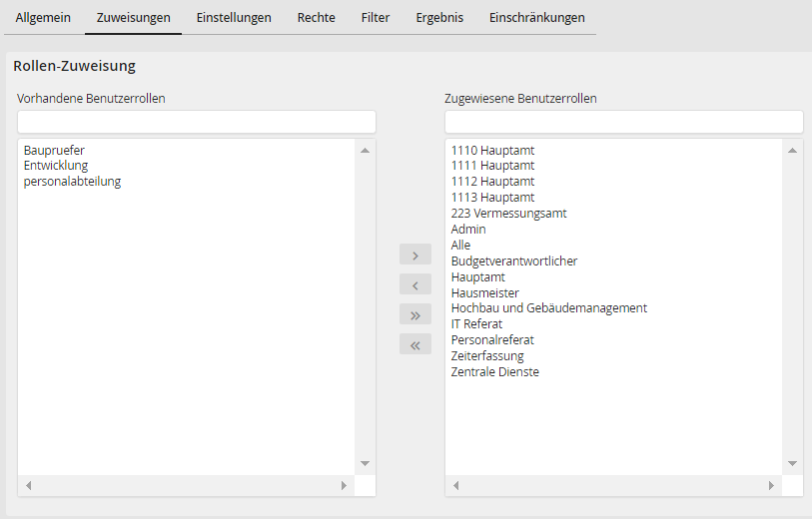Viewport: 812px width, 519px height.
Task: Open the Allgemein tab
Action: (43, 18)
